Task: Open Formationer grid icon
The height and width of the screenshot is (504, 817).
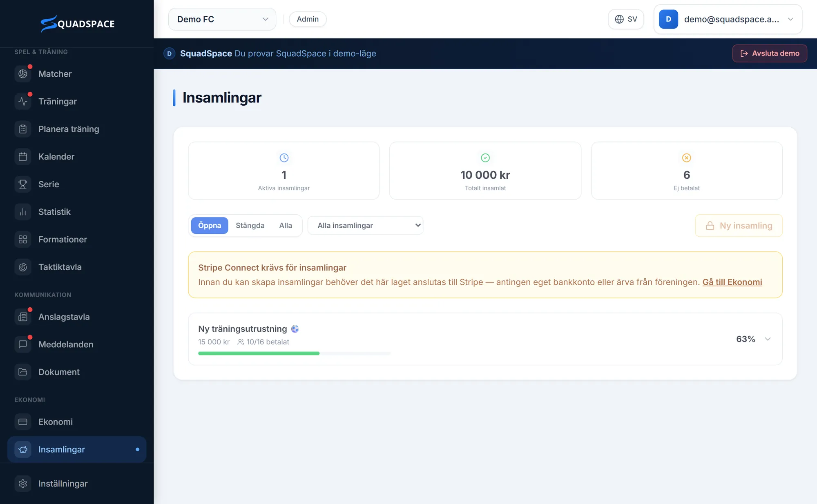Action: tap(23, 240)
